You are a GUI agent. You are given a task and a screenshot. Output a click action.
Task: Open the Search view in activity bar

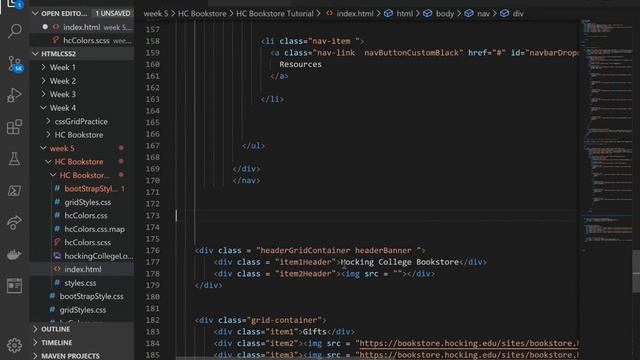click(15, 31)
